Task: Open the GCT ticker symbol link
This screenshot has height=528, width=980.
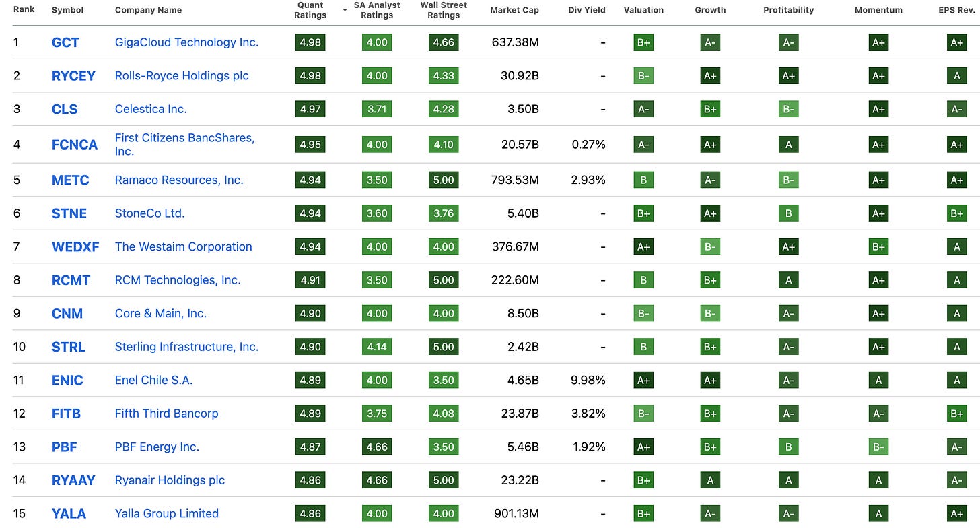Action: tap(65, 42)
